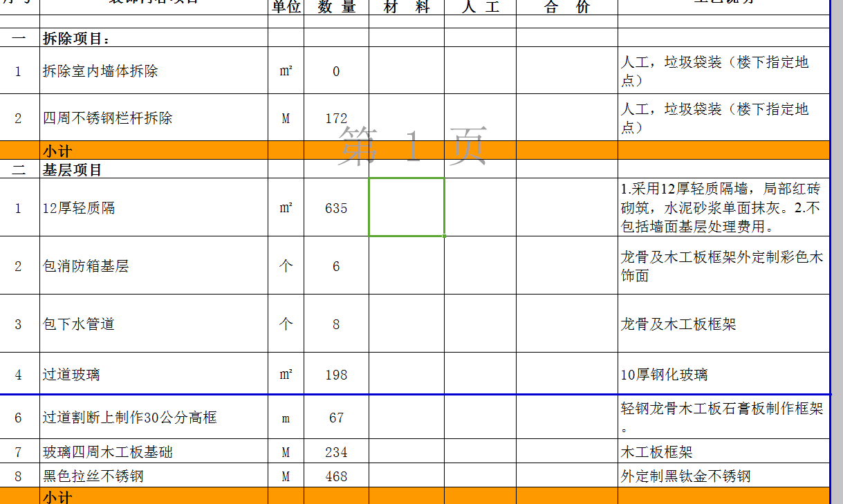Click the quantity cell containing 635
The image size is (843, 504).
point(336,208)
